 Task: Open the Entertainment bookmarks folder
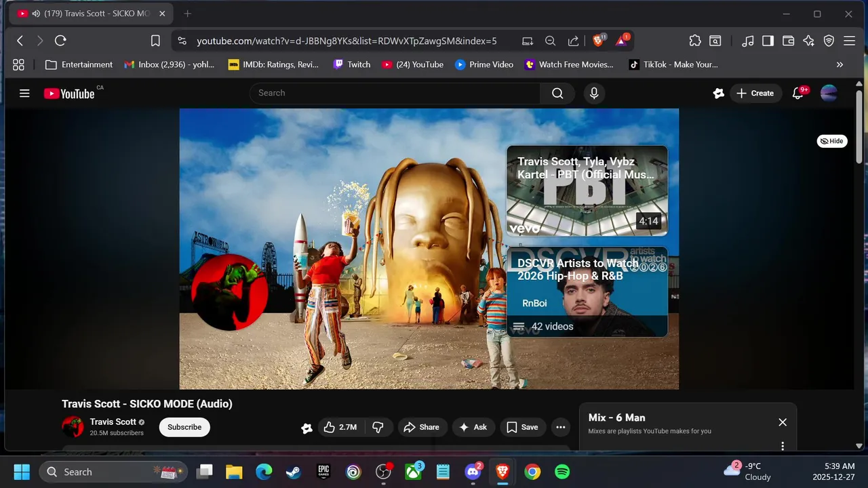[x=79, y=64]
